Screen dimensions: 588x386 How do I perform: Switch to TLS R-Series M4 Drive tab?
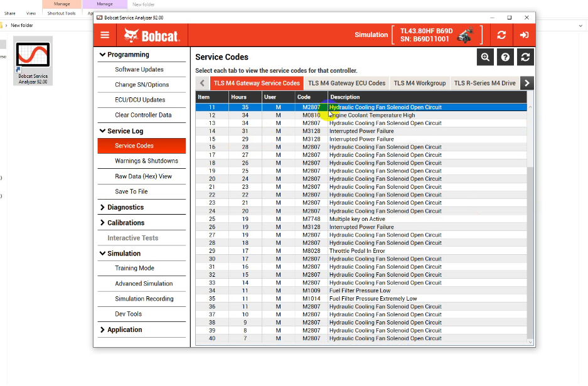(485, 83)
